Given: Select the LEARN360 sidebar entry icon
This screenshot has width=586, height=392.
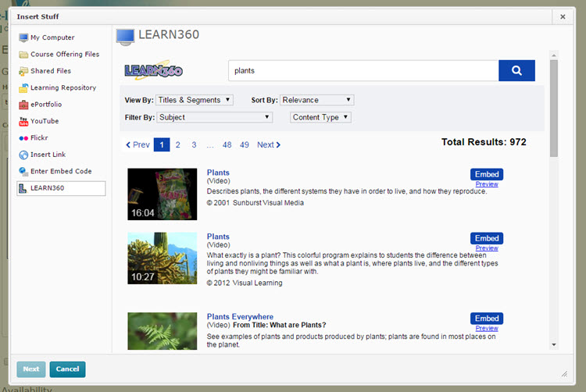Looking at the screenshot, I should (23, 188).
